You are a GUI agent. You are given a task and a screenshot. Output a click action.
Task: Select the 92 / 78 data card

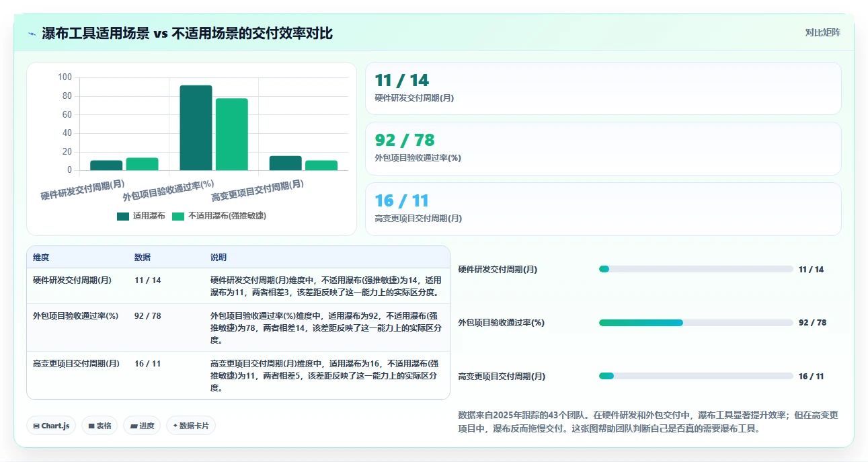[603, 149]
